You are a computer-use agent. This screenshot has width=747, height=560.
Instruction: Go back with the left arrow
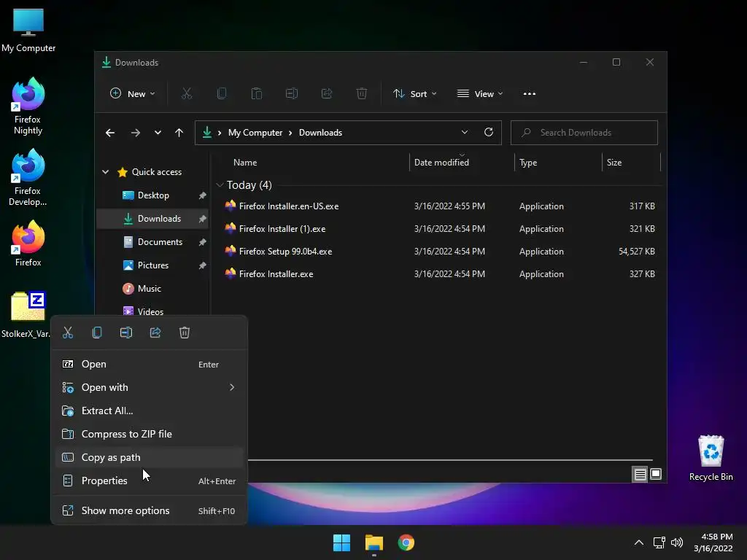coord(110,133)
